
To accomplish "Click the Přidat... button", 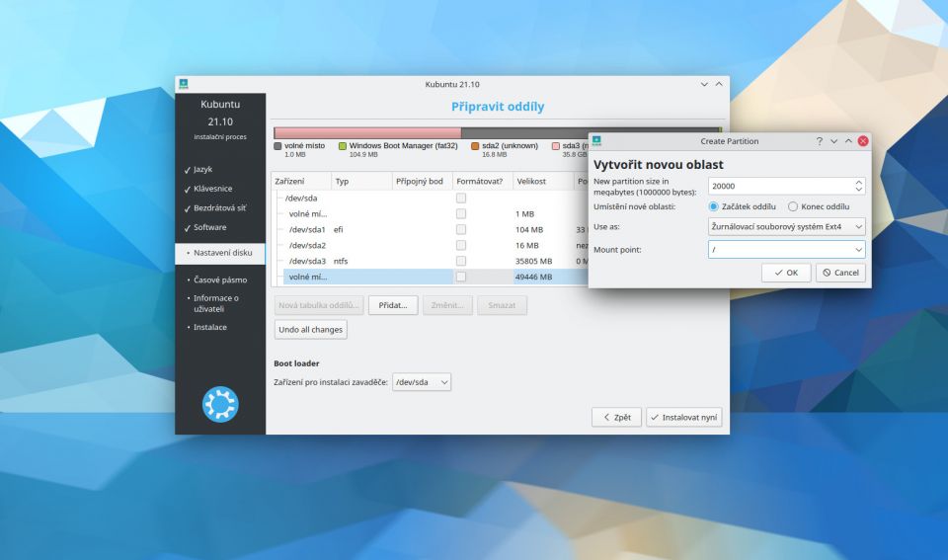I will [x=393, y=305].
